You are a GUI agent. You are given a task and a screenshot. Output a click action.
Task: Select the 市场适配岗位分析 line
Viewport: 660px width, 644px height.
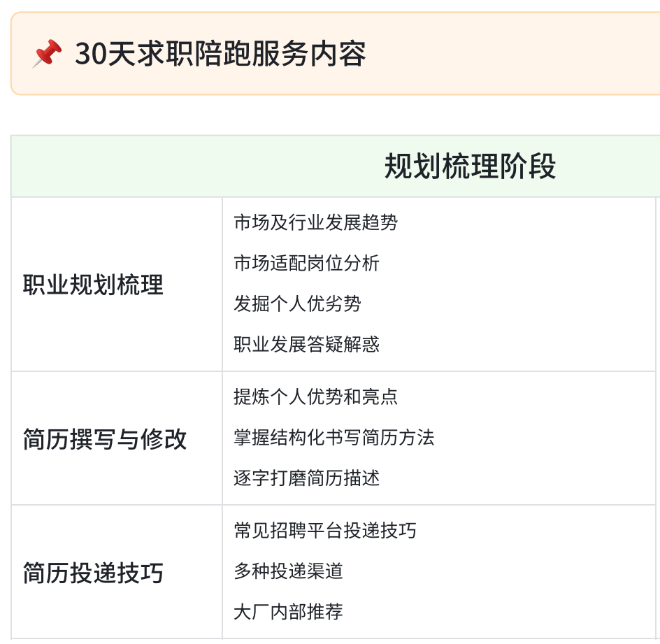(x=306, y=264)
